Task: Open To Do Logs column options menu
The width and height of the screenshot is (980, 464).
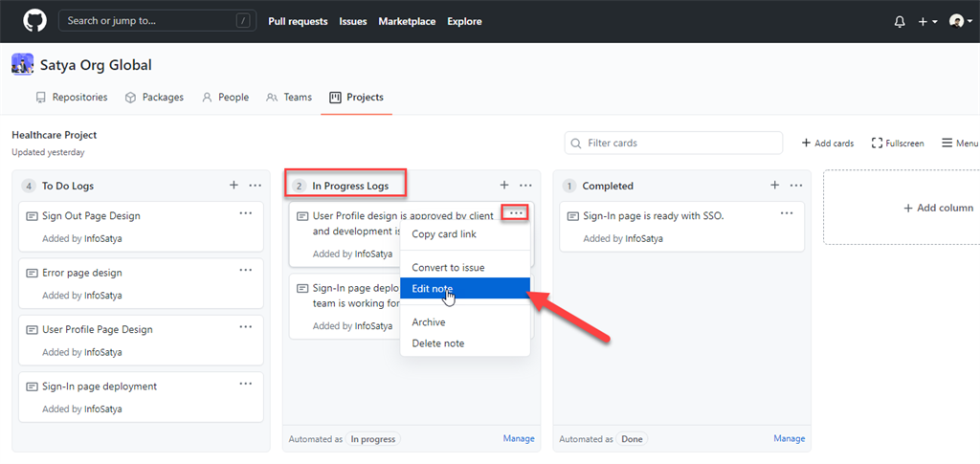Action: tap(255, 186)
